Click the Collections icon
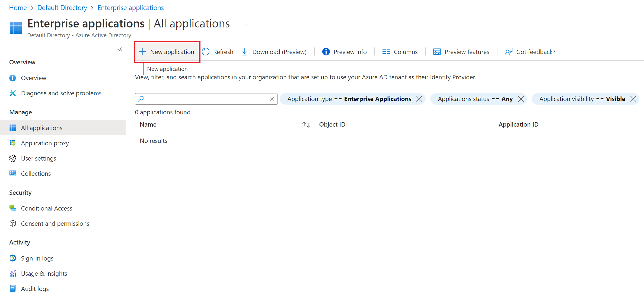Screen dimensions: 644x298 (x=12, y=173)
